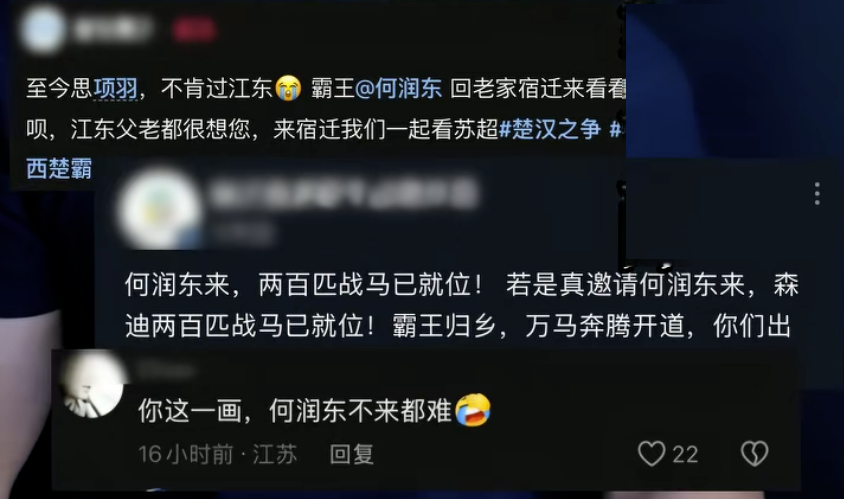The image size is (844, 499).
Task: View the avatar beside 你这一画 comment
Action: tap(93, 385)
